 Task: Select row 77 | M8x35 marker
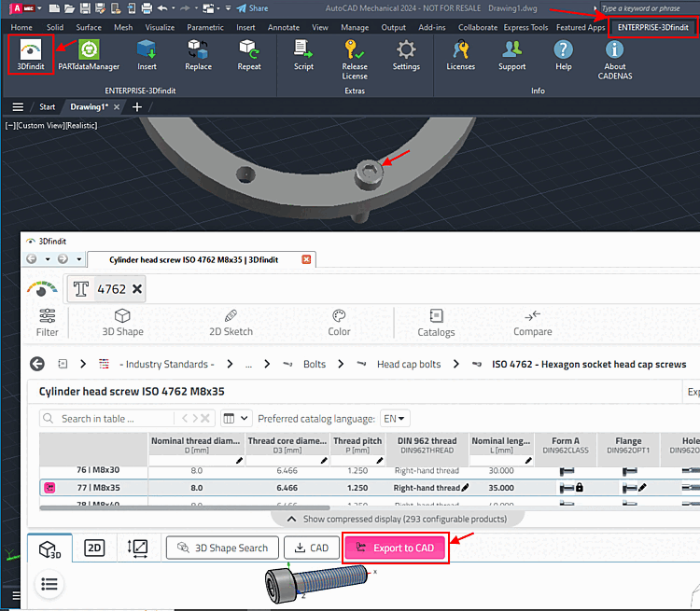49,488
